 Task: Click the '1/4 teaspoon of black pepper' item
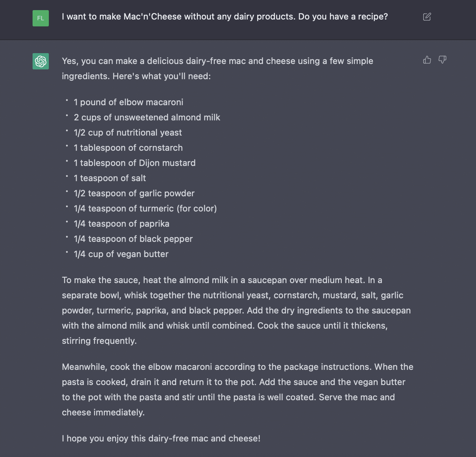[133, 239]
